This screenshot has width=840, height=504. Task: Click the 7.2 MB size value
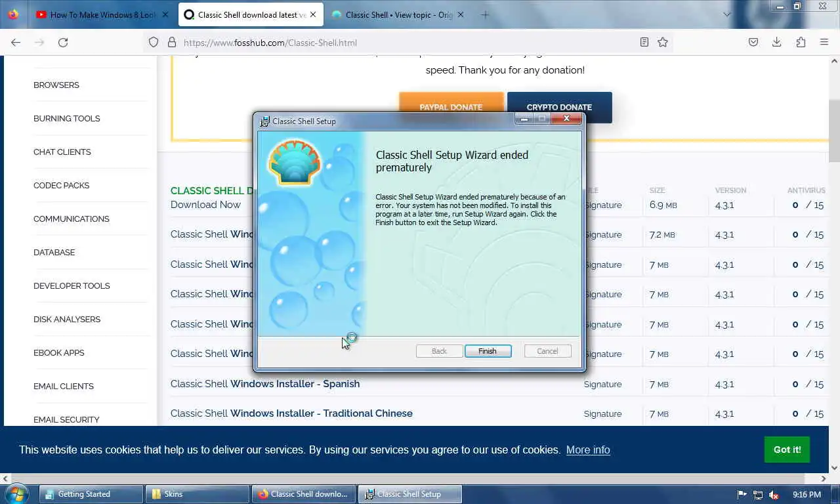coord(662,234)
